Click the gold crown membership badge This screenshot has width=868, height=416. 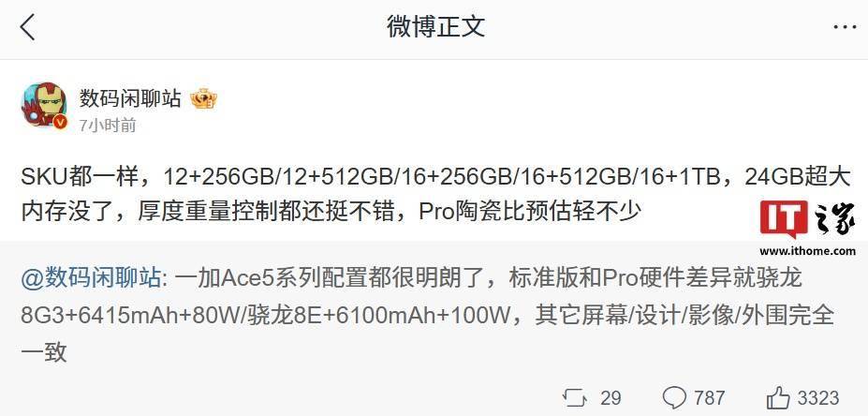pos(203,99)
